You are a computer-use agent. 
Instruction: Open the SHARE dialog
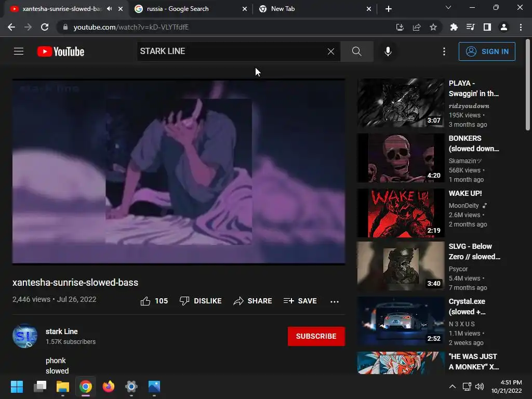[252, 301]
